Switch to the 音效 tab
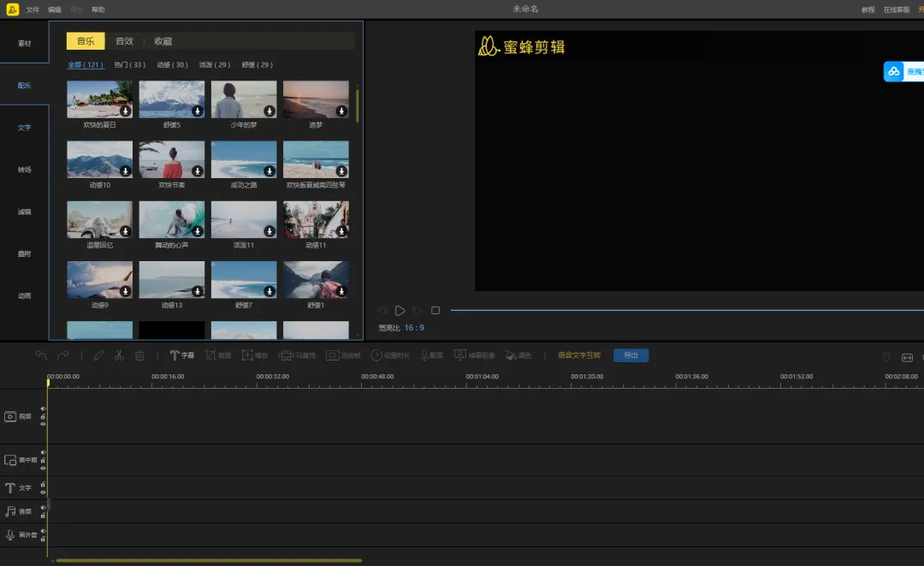 (125, 41)
